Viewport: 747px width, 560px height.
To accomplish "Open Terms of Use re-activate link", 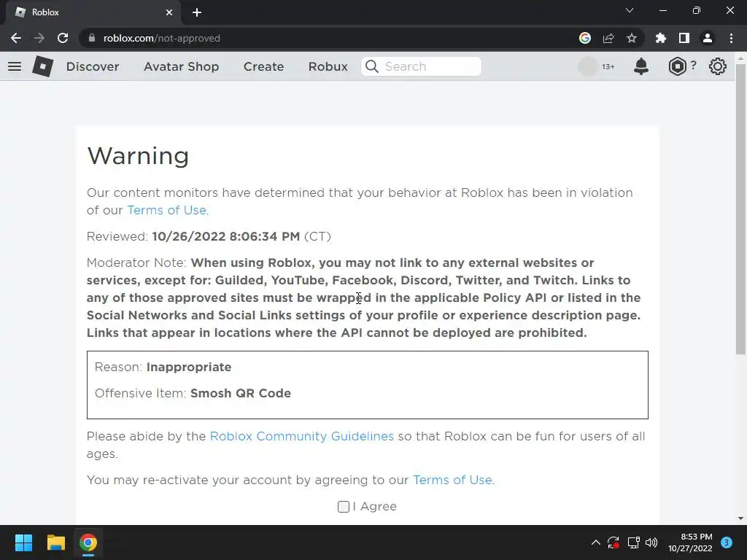I will pyautogui.click(x=452, y=480).
